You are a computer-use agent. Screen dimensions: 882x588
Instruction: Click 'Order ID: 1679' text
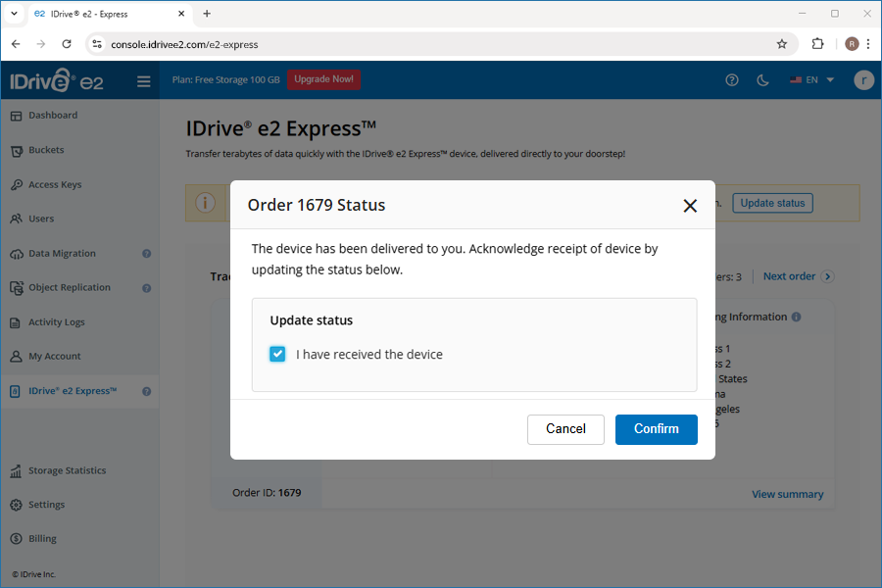pos(267,493)
